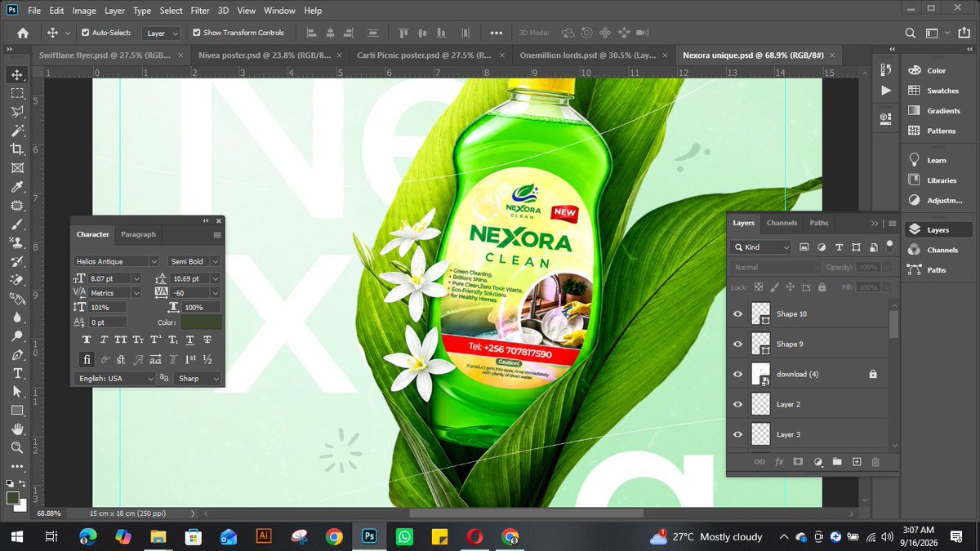Open the Libraries panel button

tap(937, 180)
